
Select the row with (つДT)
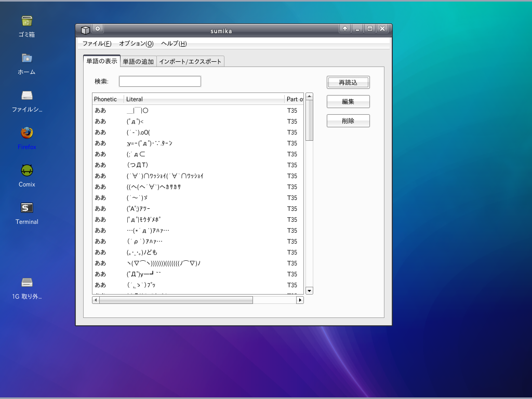tap(198, 165)
